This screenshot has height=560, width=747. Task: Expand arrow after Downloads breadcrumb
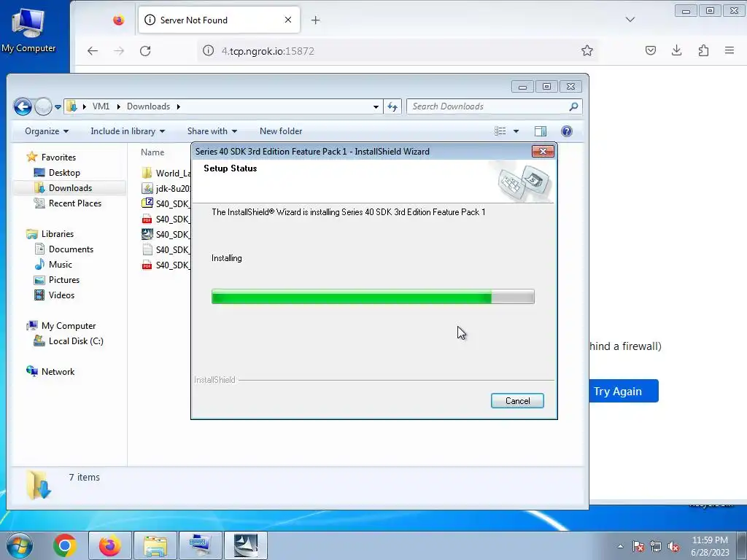point(179,106)
